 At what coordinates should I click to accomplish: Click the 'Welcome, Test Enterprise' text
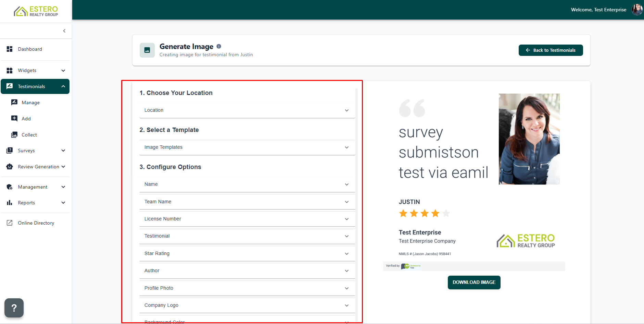point(598,10)
